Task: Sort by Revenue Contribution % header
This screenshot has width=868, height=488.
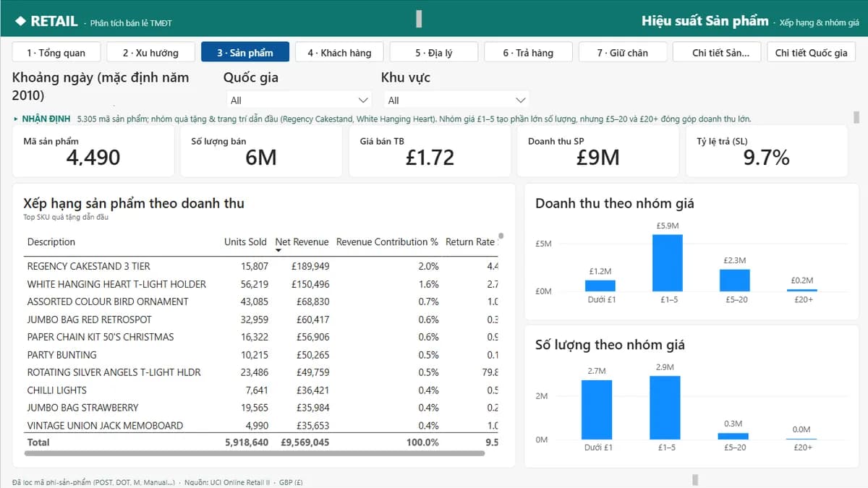Action: (387, 242)
